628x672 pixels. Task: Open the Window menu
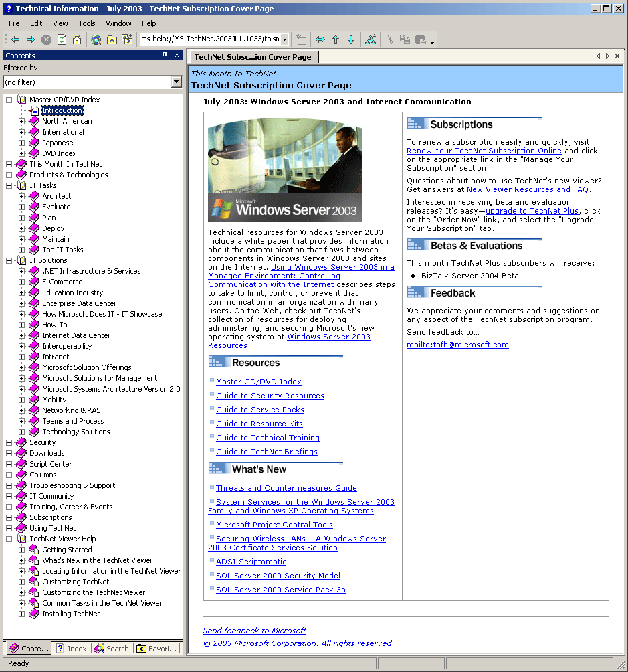pos(118,23)
